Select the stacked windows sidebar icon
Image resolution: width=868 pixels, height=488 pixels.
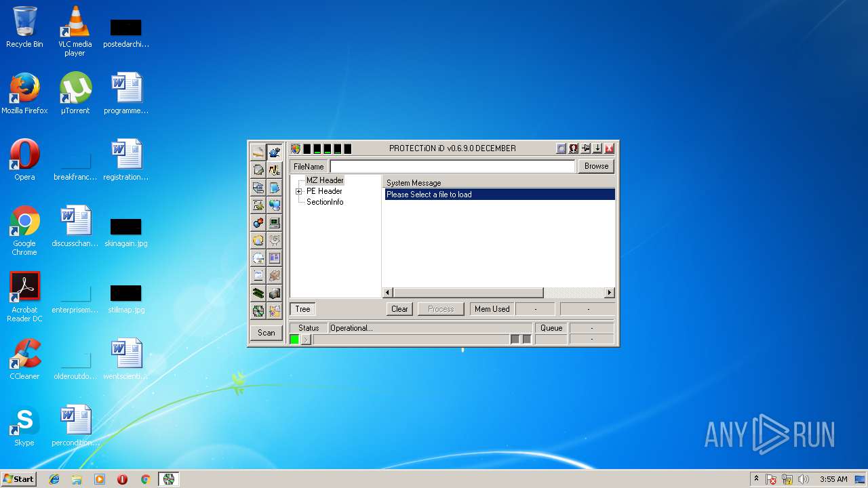coord(258,187)
